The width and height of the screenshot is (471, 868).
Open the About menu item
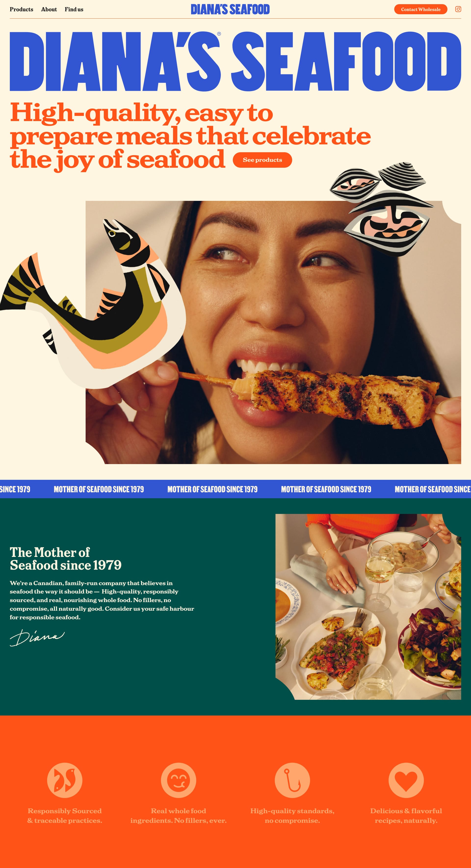pos(49,9)
